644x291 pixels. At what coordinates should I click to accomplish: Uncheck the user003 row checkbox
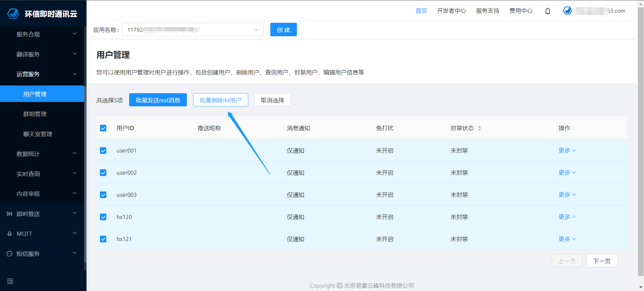(x=103, y=195)
